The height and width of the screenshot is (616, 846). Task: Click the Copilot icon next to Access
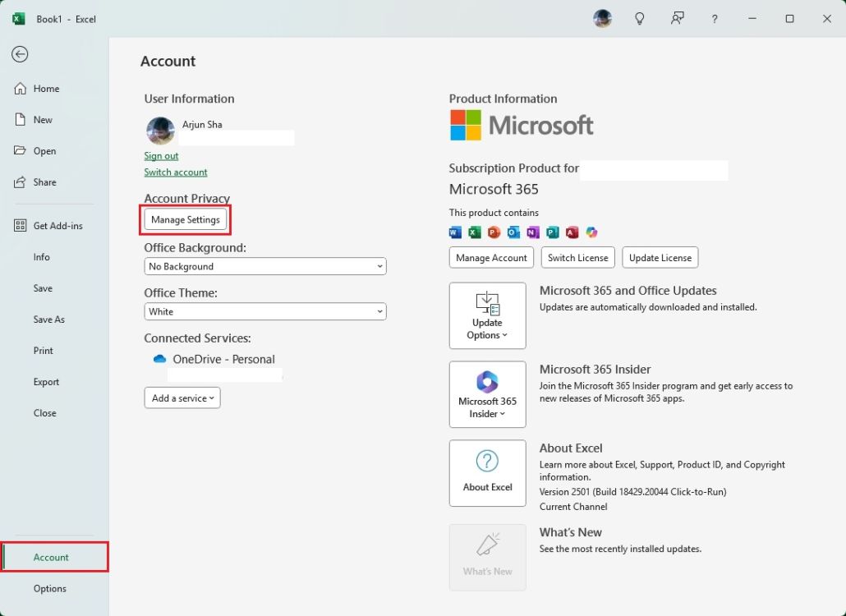click(592, 232)
